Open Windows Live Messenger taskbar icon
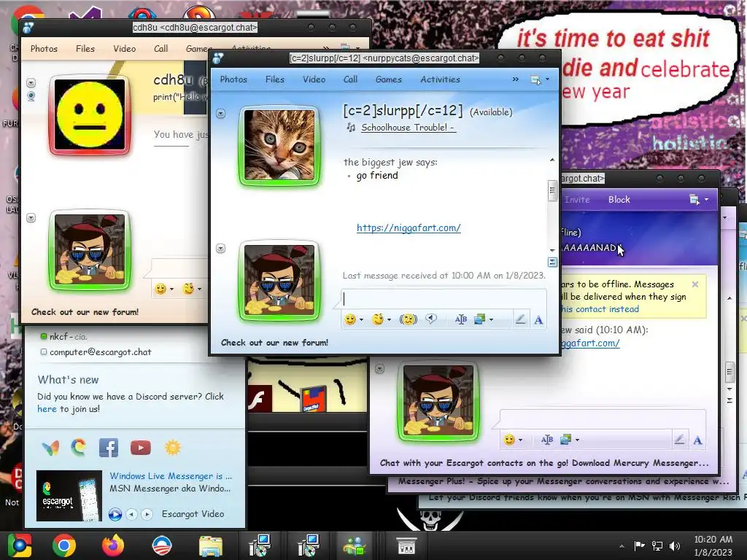The height and width of the screenshot is (560, 747). click(355, 545)
